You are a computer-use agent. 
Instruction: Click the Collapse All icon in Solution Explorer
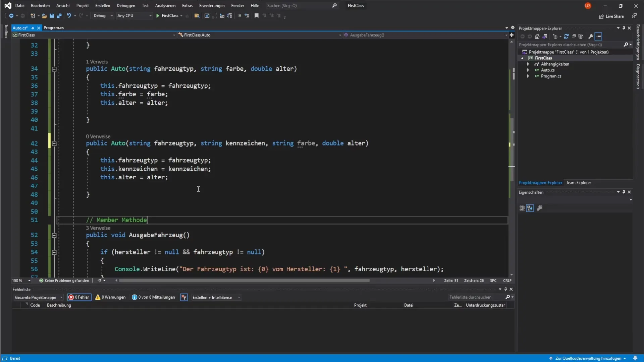[574, 37]
